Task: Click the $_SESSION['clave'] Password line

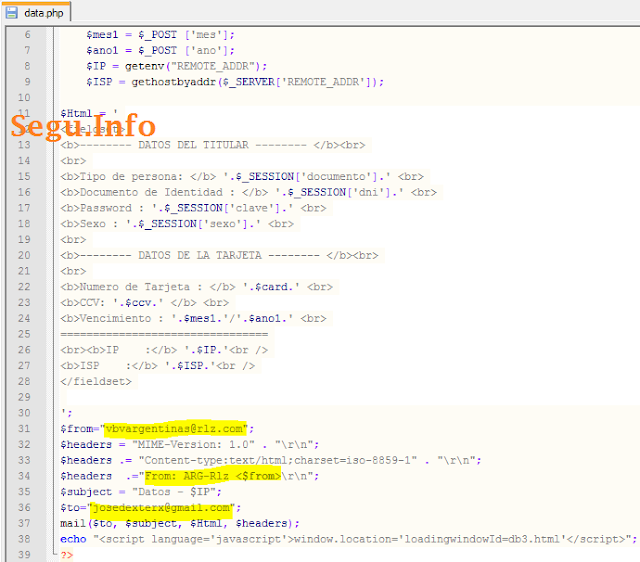Action: pos(193,208)
